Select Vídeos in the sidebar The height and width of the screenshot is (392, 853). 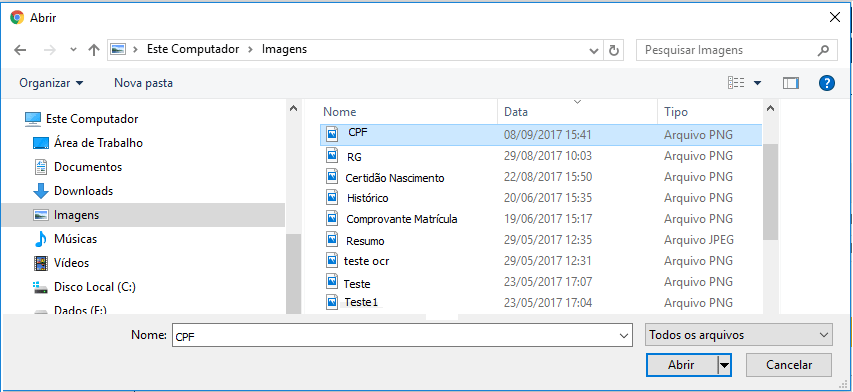pyautogui.click(x=71, y=263)
